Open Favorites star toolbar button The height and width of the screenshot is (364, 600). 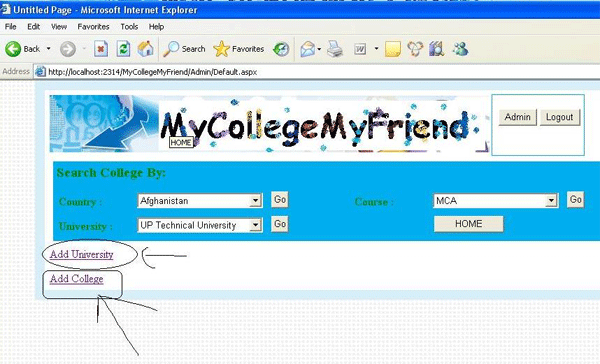239,49
